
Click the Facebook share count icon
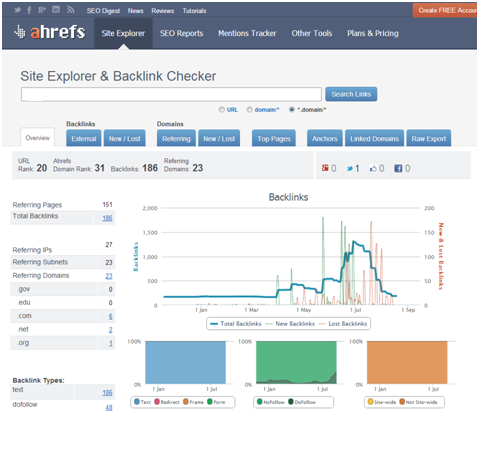pyautogui.click(x=398, y=168)
